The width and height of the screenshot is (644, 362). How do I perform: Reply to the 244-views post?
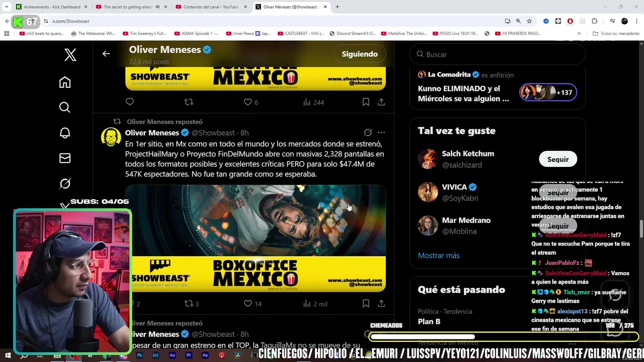click(x=130, y=102)
